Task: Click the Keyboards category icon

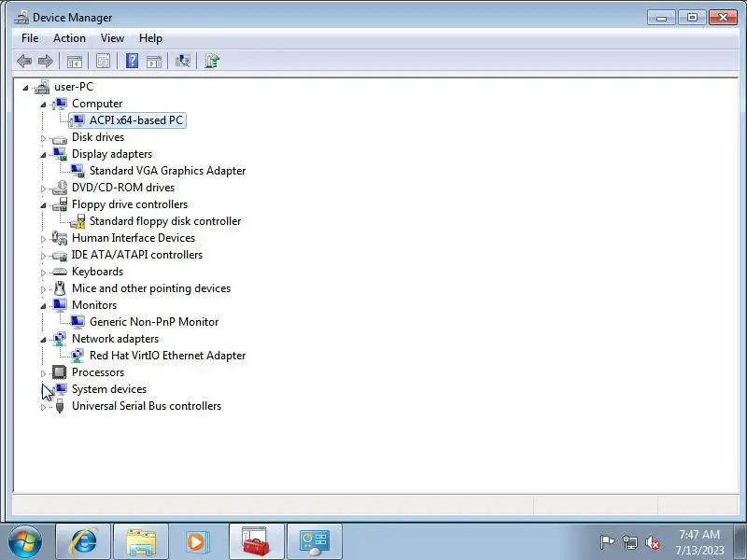Action: click(x=60, y=272)
